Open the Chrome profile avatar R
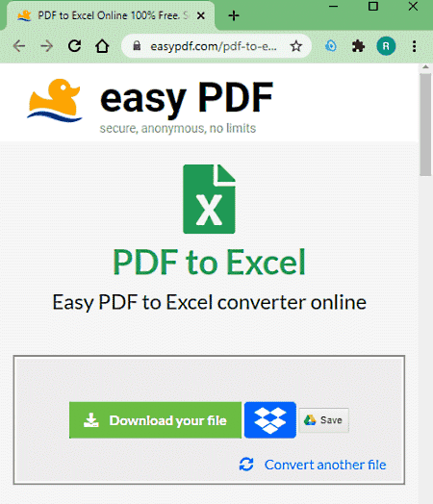The height and width of the screenshot is (504, 433). pos(386,46)
